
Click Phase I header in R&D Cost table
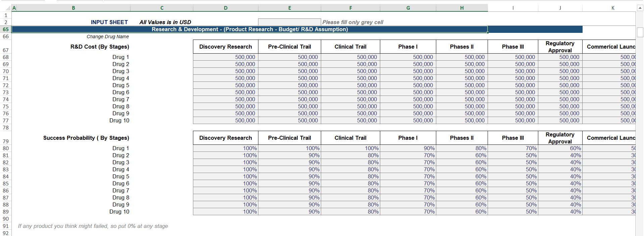coord(408,47)
